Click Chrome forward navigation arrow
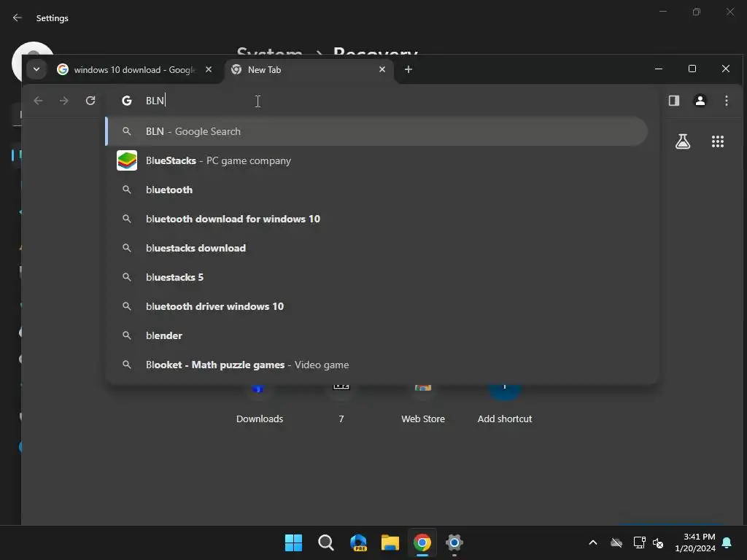The image size is (747, 560). (x=64, y=101)
